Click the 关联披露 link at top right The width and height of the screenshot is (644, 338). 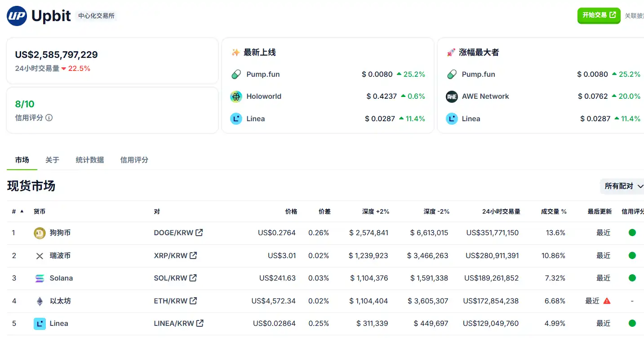point(635,16)
